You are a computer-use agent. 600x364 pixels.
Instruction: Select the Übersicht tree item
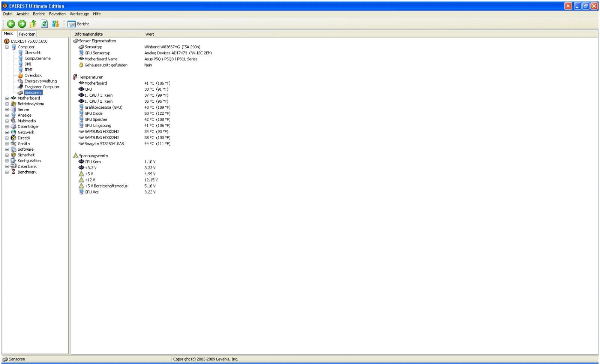(32, 53)
